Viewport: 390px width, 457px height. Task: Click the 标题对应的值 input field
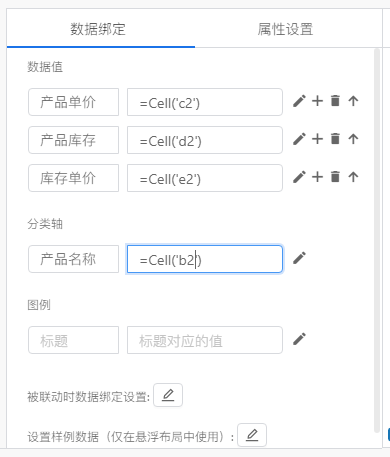(205, 340)
